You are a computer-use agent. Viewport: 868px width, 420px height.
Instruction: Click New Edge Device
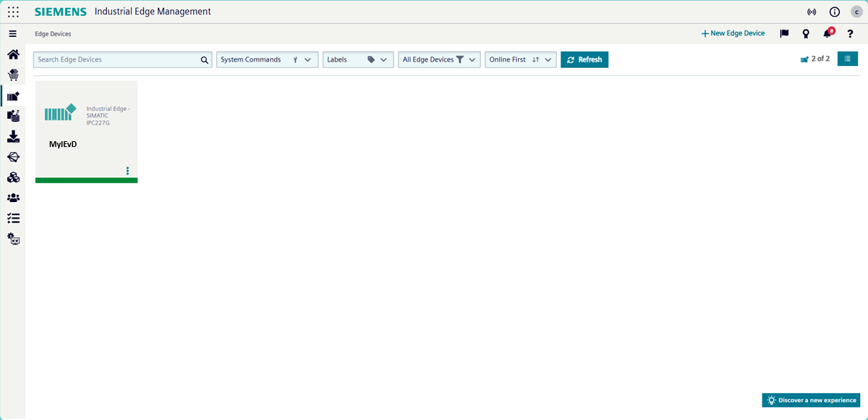click(x=733, y=33)
